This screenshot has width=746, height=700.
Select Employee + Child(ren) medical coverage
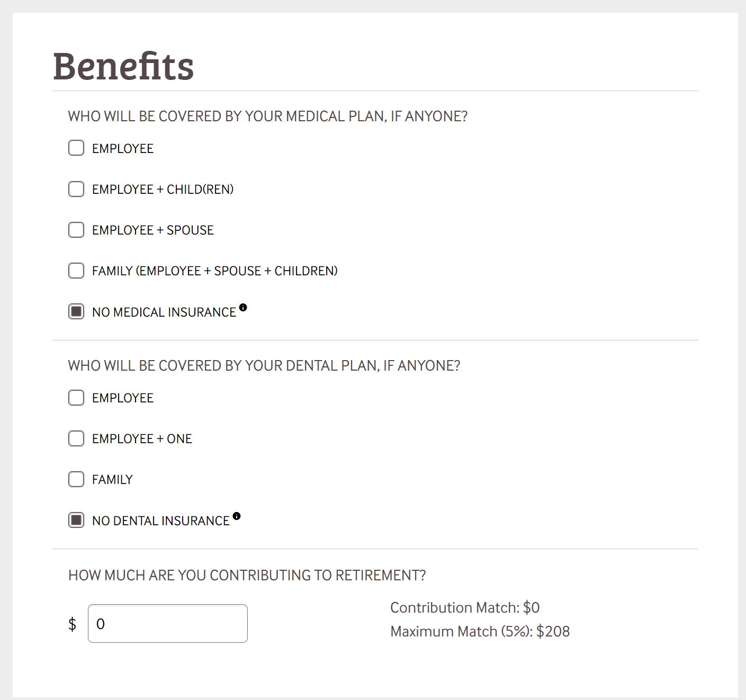click(76, 189)
